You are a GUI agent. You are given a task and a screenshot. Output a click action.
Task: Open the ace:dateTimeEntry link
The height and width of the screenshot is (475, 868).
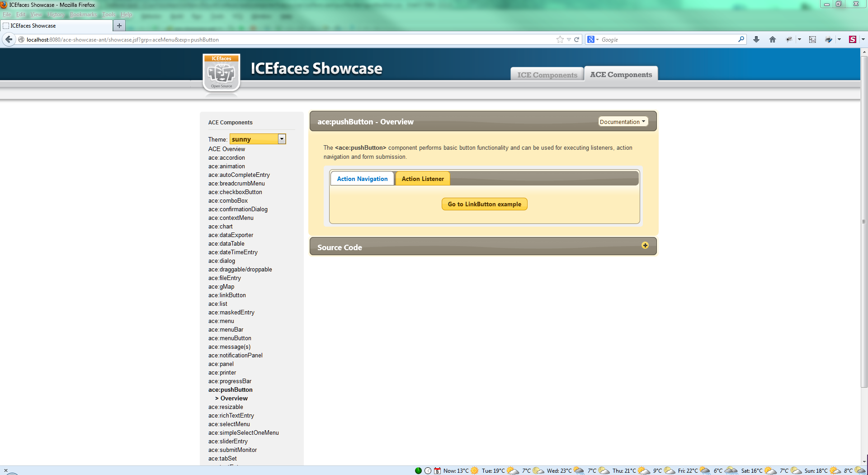coord(233,252)
